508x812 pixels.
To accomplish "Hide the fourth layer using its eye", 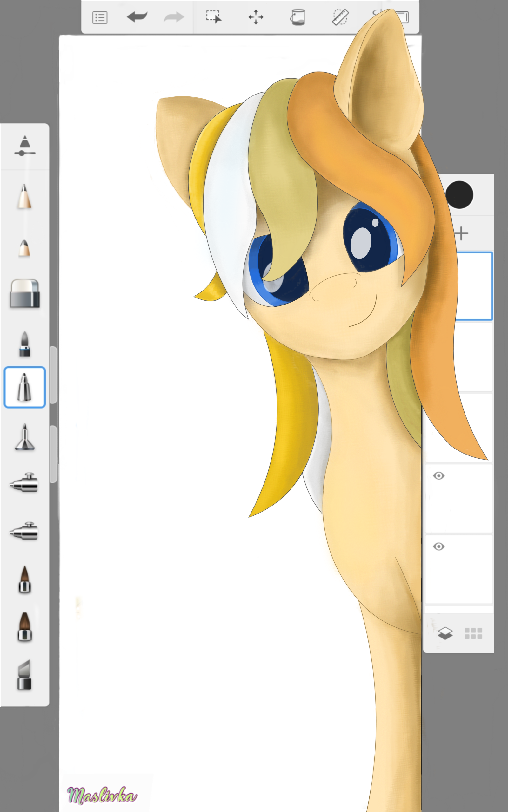I will click(x=439, y=476).
